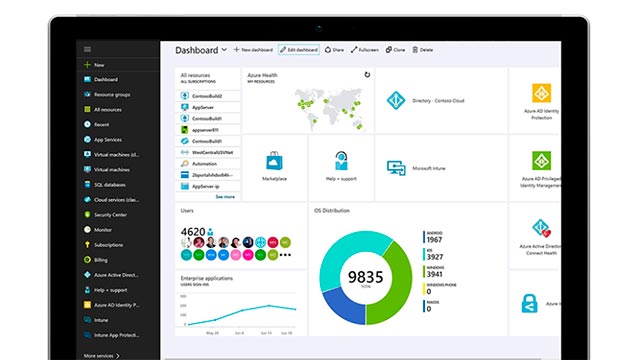Open Directory Contoso Cloud tile
The image size is (640, 360).
click(441, 100)
